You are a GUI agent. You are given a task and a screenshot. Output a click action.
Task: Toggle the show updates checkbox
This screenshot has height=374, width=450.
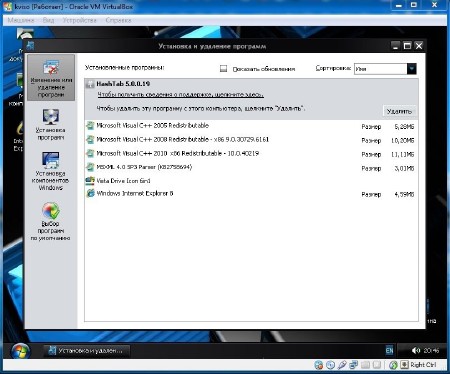tap(223, 69)
